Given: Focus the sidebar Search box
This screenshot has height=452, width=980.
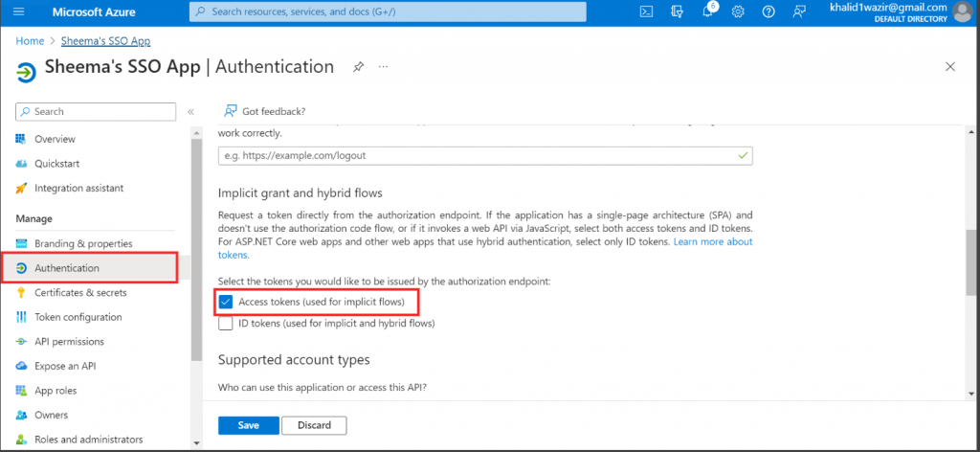Looking at the screenshot, I should click(x=96, y=111).
